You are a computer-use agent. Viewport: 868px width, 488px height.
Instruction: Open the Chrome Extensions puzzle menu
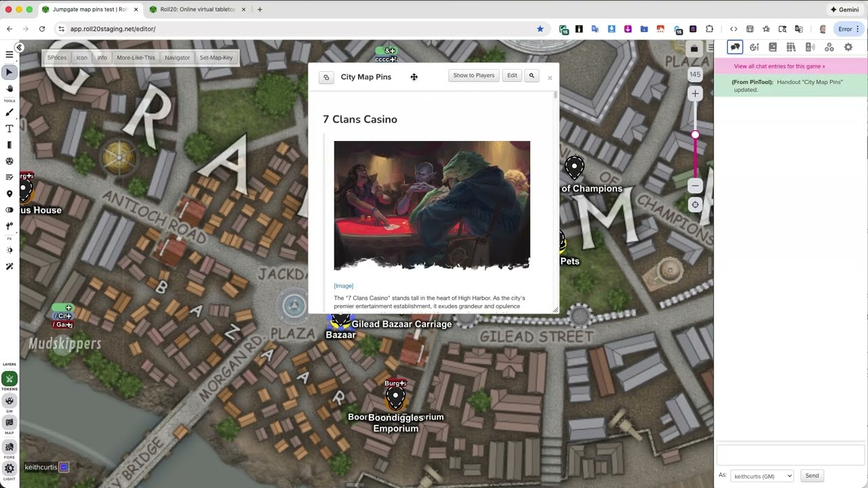pyautogui.click(x=709, y=29)
